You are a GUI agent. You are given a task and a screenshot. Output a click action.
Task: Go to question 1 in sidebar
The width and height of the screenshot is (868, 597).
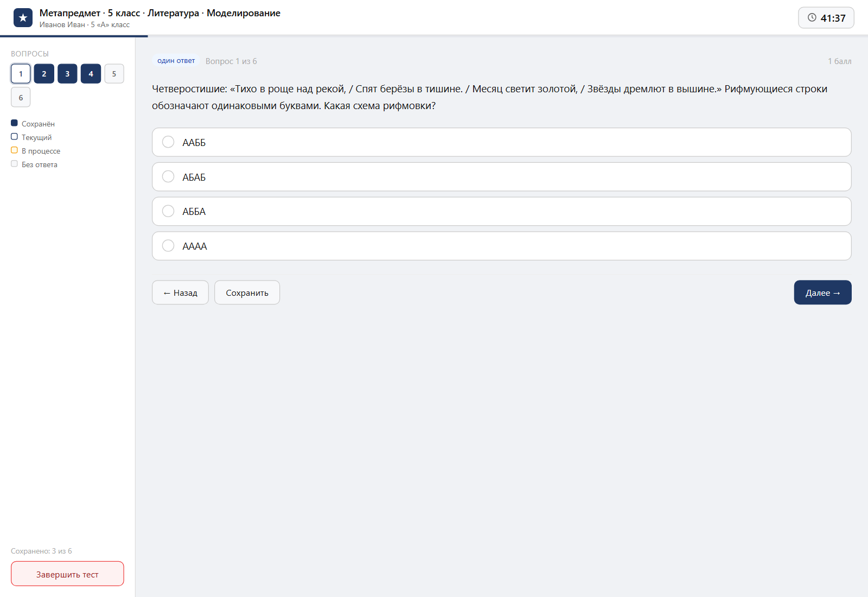tap(21, 74)
